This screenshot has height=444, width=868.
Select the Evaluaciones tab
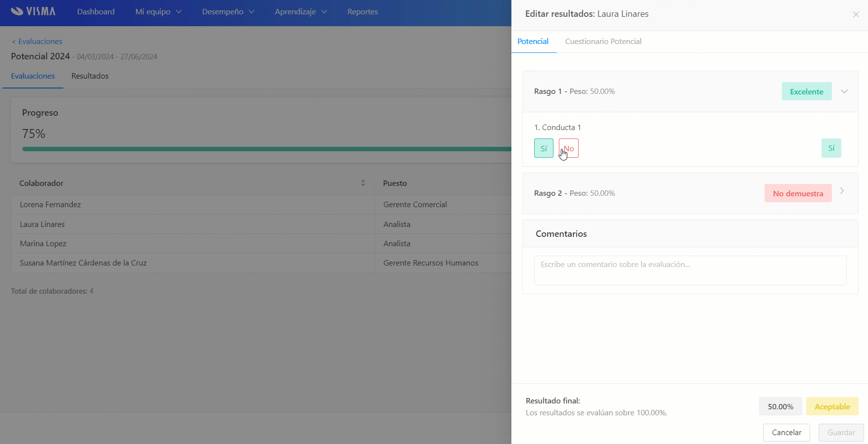pyautogui.click(x=33, y=76)
